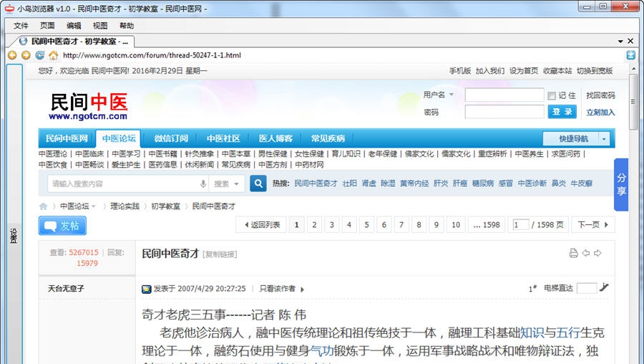Screen dimensions: 644x364
Task: Click the 初学教室 breadcrumb link
Action: (x=165, y=206)
